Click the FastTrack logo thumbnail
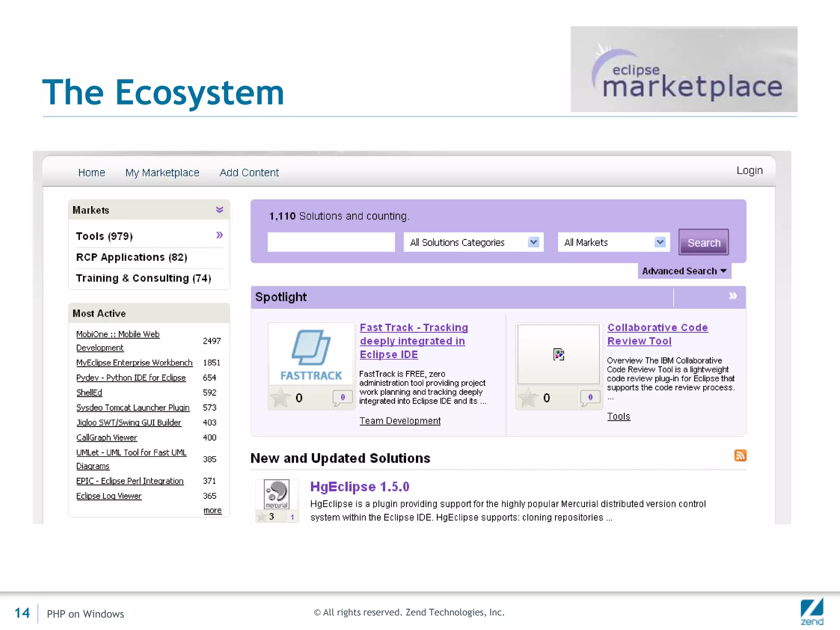 311,354
